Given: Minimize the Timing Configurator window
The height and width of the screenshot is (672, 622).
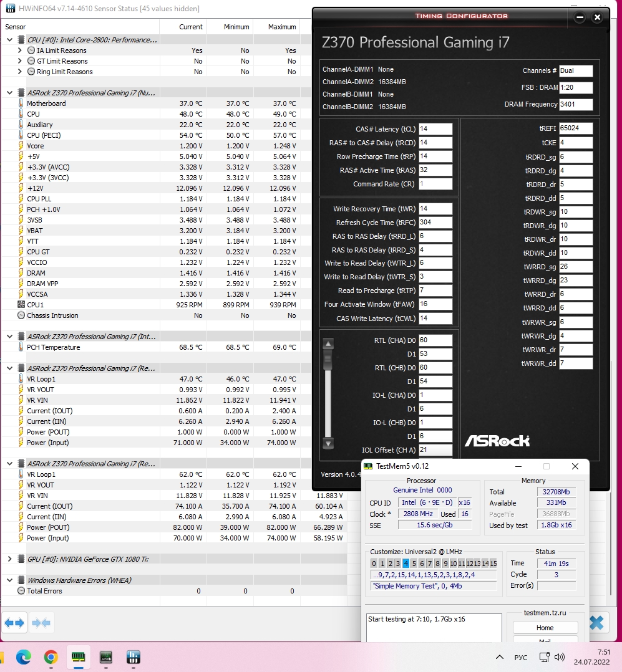Looking at the screenshot, I should pos(580,17).
